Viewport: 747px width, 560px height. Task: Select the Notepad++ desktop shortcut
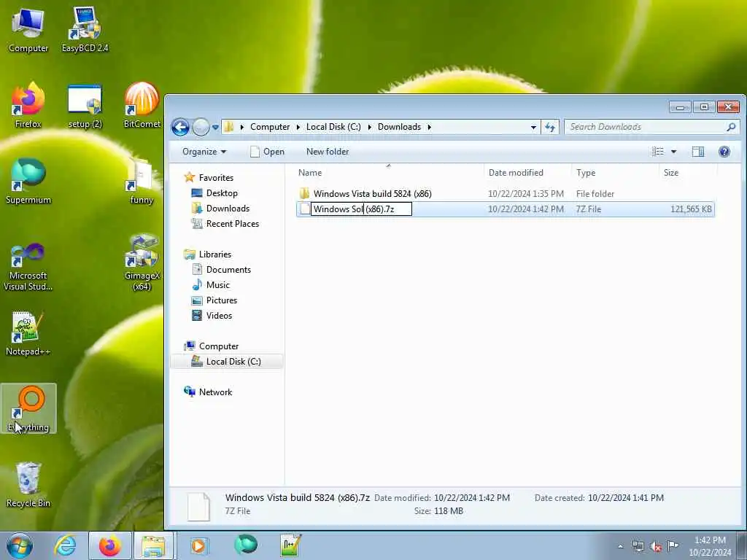[x=28, y=334]
